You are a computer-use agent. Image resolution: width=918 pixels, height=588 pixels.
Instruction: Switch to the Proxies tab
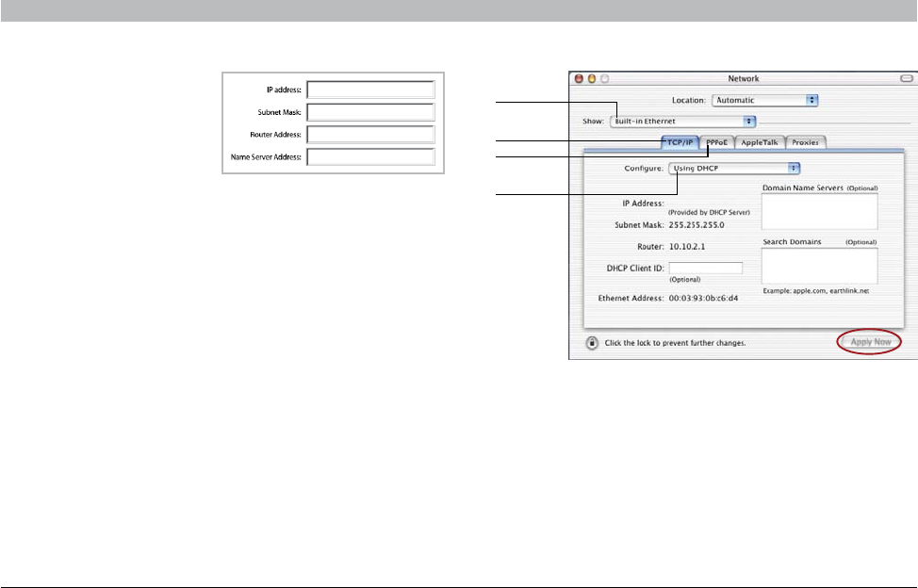tap(805, 142)
